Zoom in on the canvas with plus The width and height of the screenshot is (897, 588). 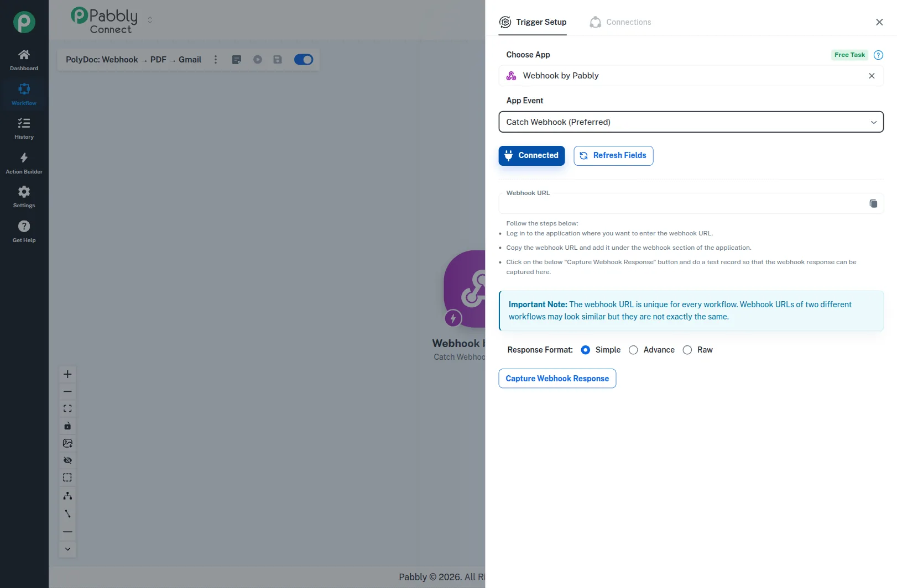click(67, 374)
